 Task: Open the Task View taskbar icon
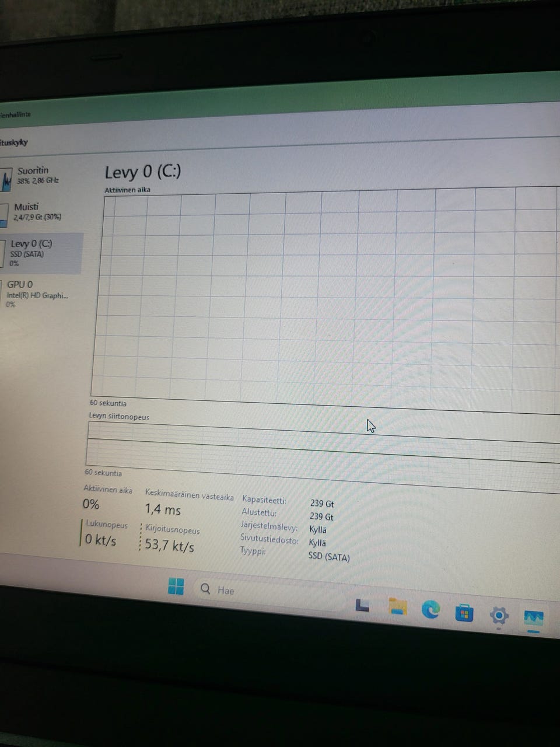pyautogui.click(x=362, y=605)
